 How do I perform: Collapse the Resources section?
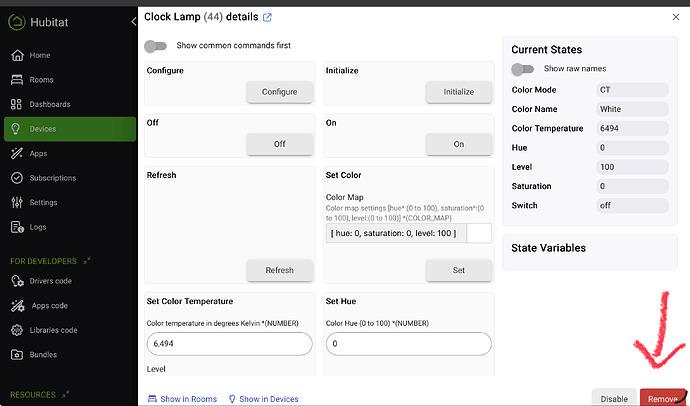tap(66, 394)
